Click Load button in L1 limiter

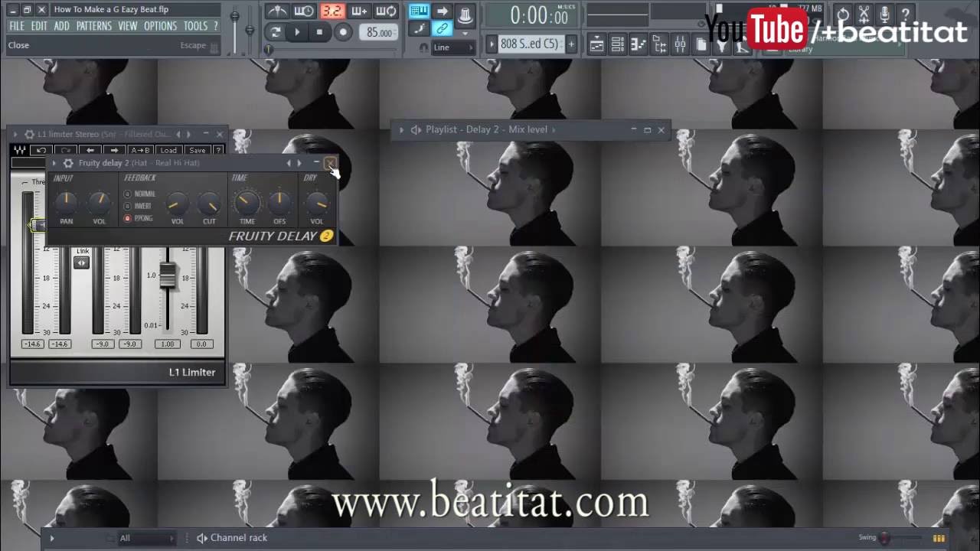[x=168, y=150]
